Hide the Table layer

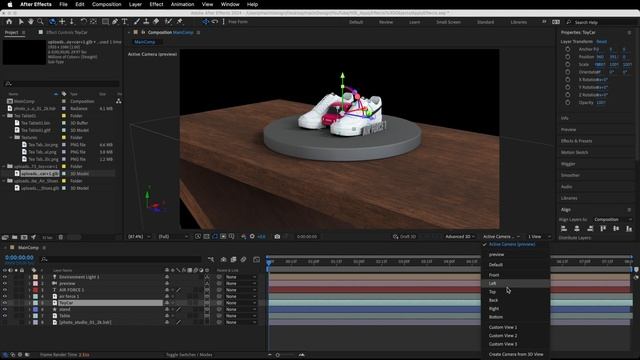point(5,316)
